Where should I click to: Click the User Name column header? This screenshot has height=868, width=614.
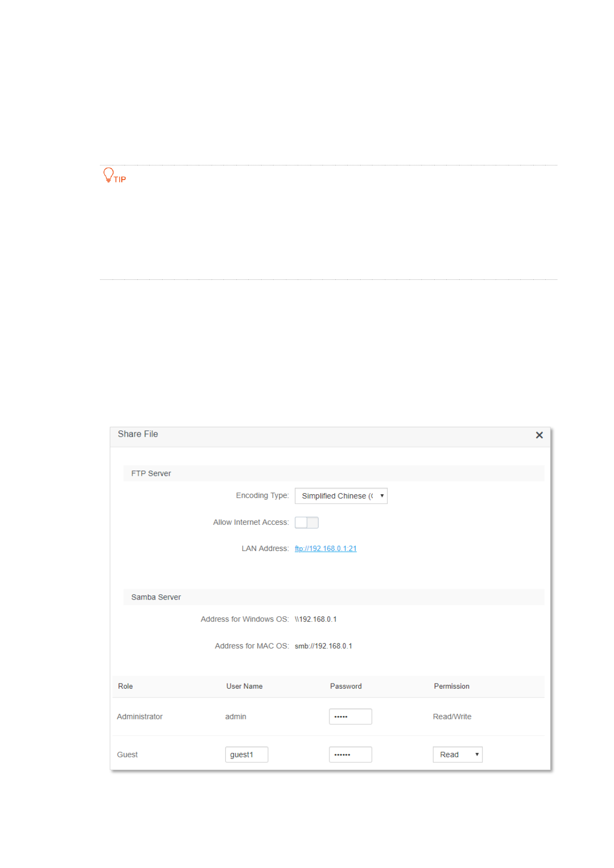coord(244,686)
